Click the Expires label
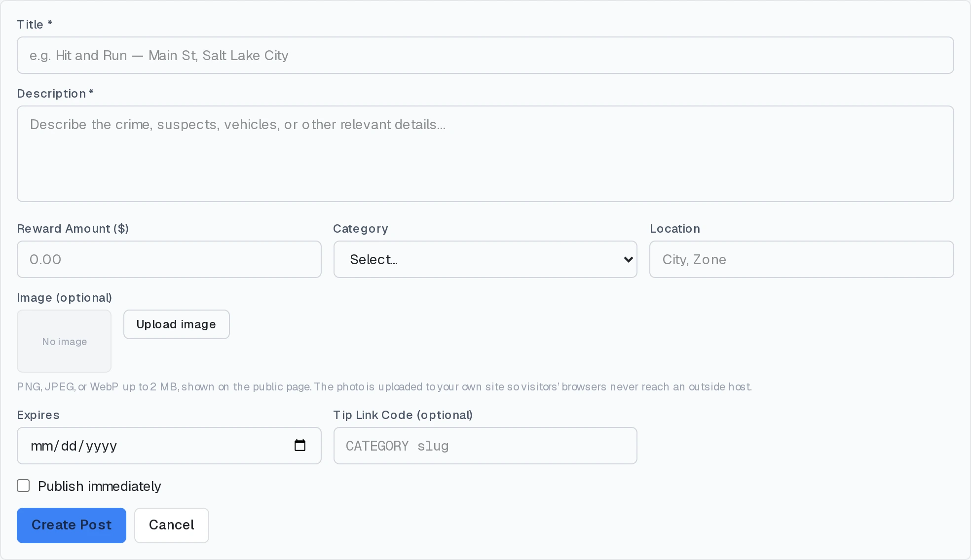 click(38, 415)
